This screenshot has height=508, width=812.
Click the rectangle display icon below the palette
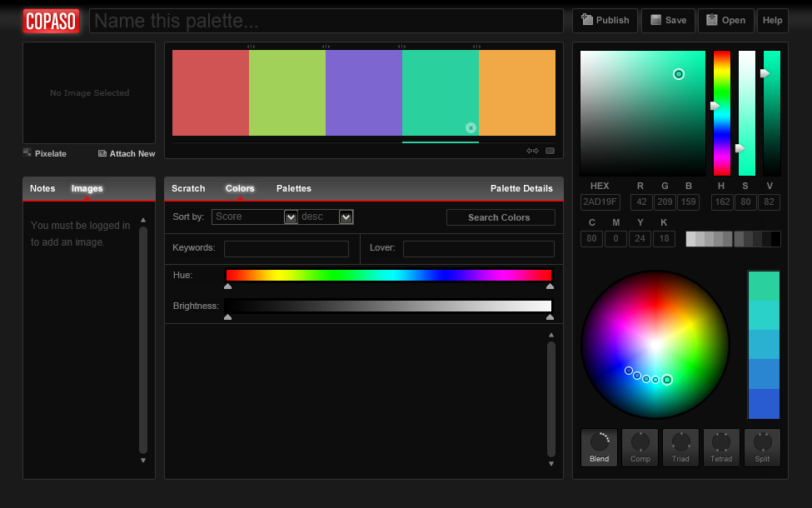[x=549, y=151]
